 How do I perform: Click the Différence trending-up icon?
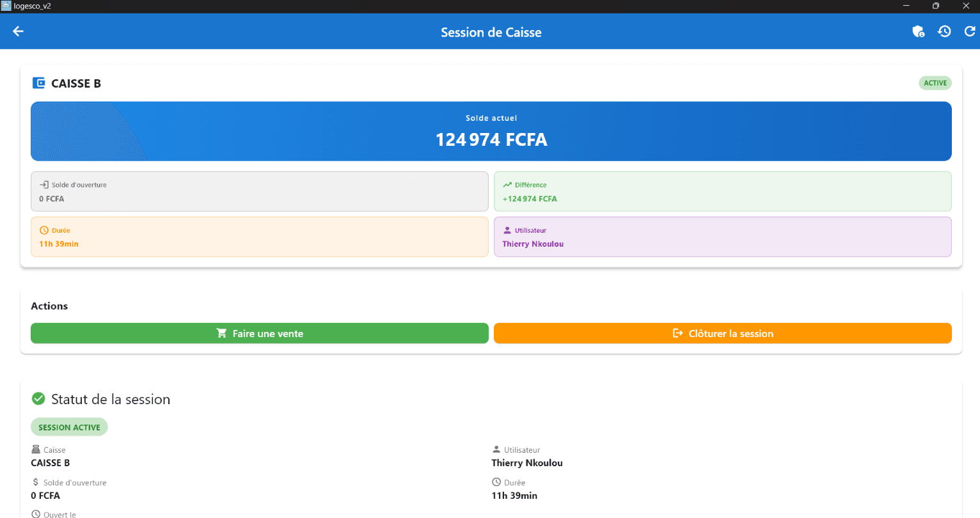(x=507, y=185)
